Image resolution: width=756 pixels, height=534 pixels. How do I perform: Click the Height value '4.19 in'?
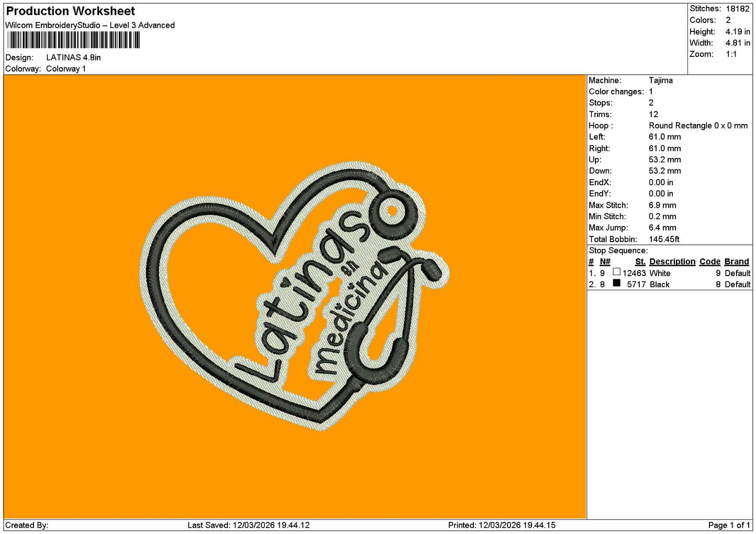tap(738, 32)
